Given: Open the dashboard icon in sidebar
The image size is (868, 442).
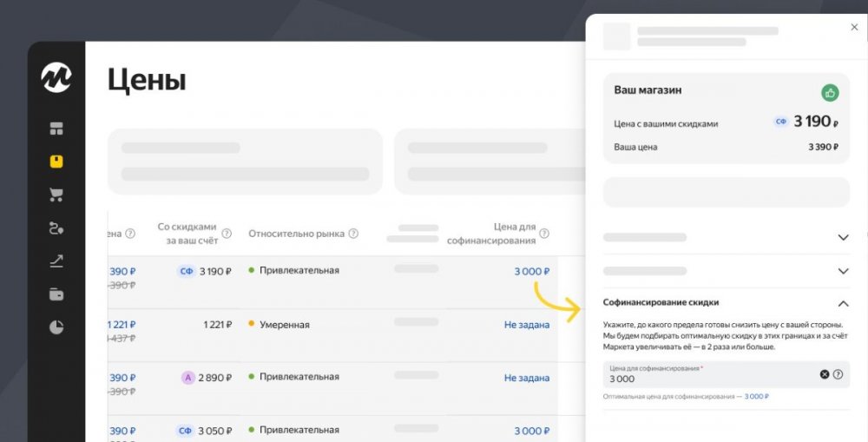Looking at the screenshot, I should pos(56,129).
